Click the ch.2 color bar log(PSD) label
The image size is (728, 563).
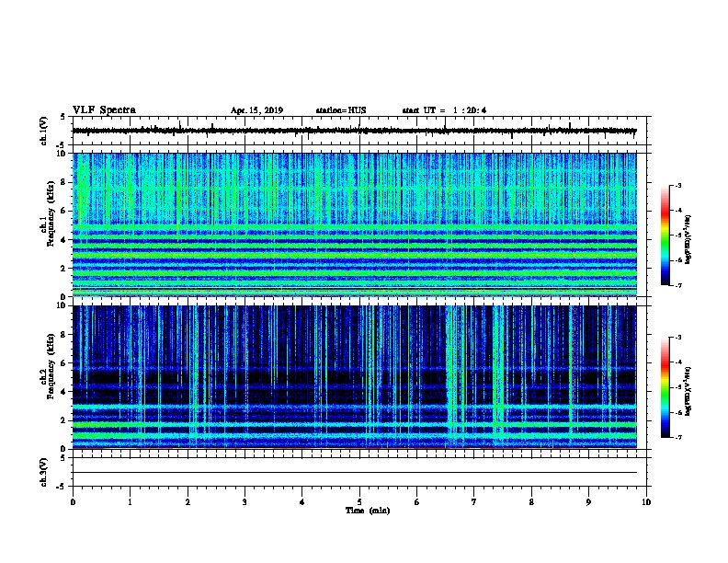tap(688, 391)
